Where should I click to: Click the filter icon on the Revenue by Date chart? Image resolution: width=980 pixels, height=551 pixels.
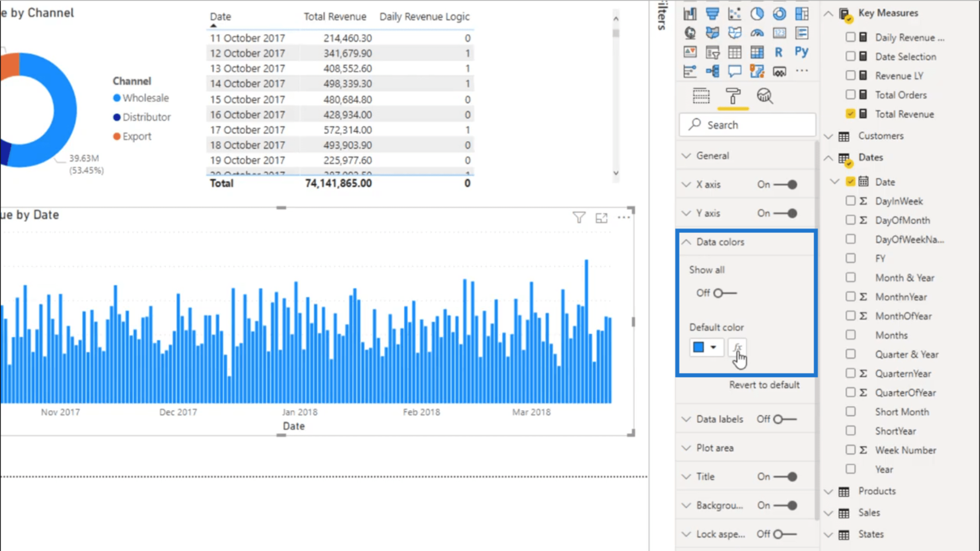579,217
